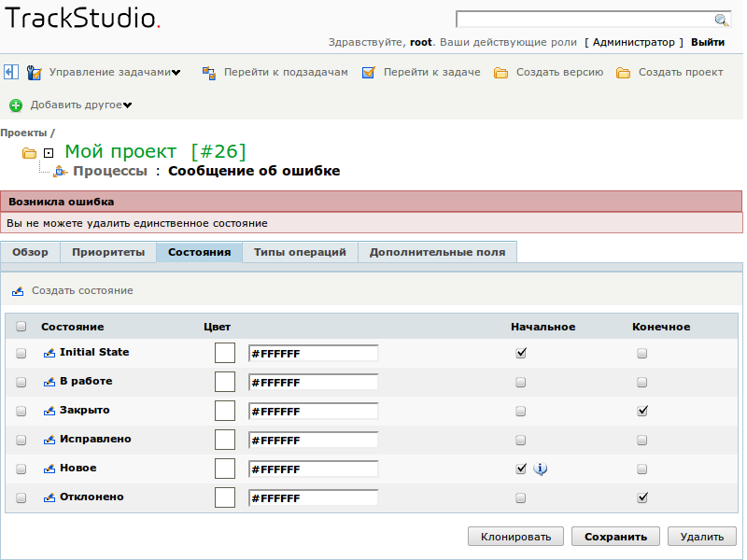The width and height of the screenshot is (747, 560).
Task: Click the 'Выйти' logout link
Action: 708,42
